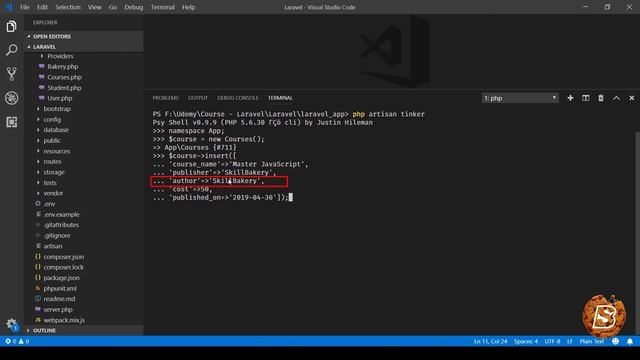
Task: Open the View menu
Action: (94, 7)
